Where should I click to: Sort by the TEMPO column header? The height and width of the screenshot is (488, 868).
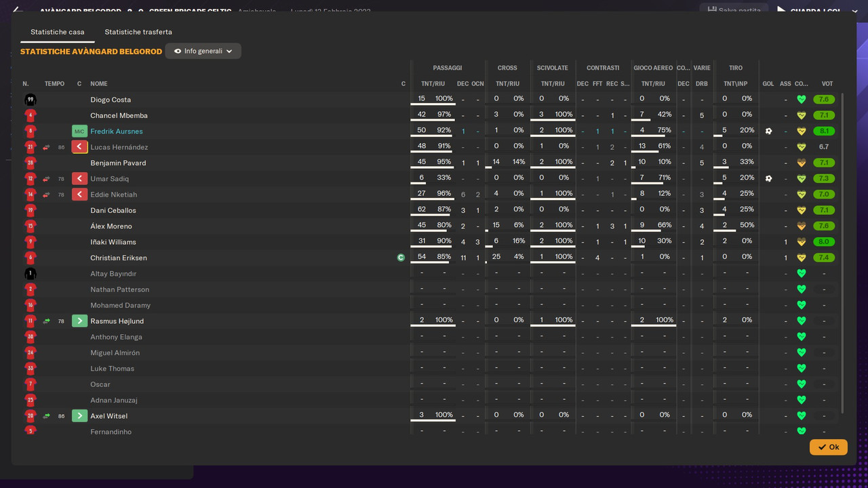click(54, 84)
